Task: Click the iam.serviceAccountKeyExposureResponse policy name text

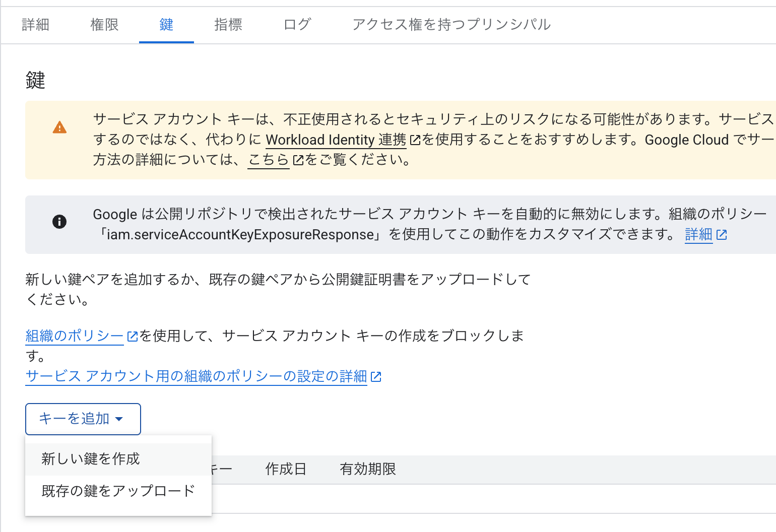Action: coord(240,235)
